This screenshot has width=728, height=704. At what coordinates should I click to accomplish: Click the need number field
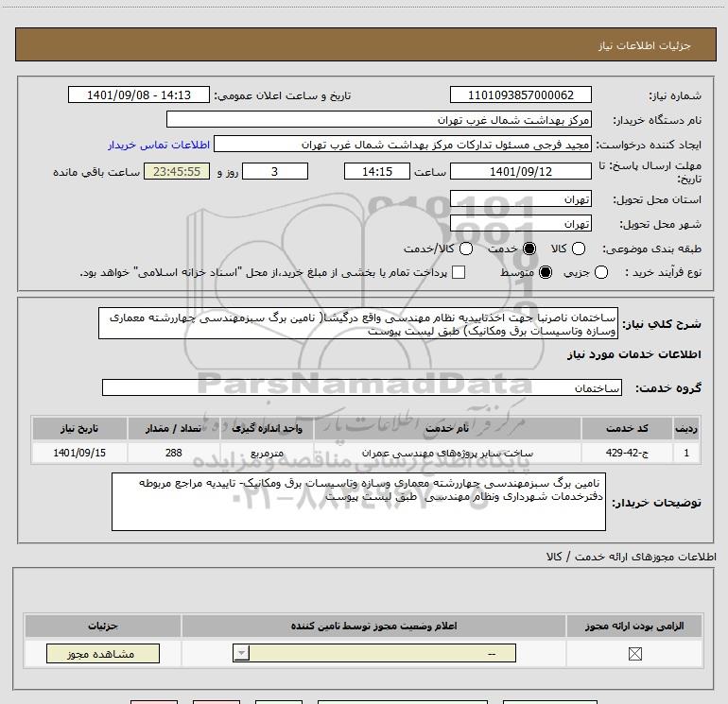pyautogui.click(x=520, y=94)
